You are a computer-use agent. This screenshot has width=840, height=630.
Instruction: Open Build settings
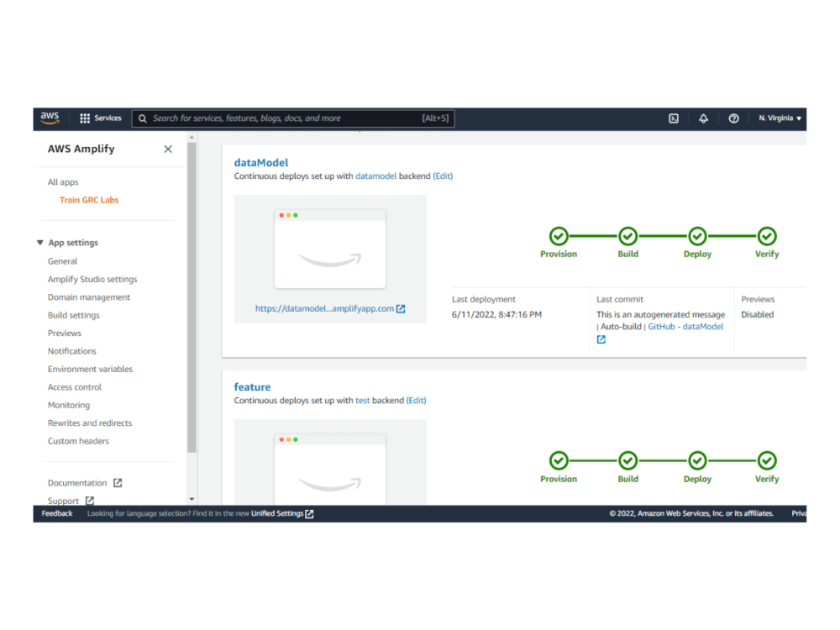[x=73, y=315]
